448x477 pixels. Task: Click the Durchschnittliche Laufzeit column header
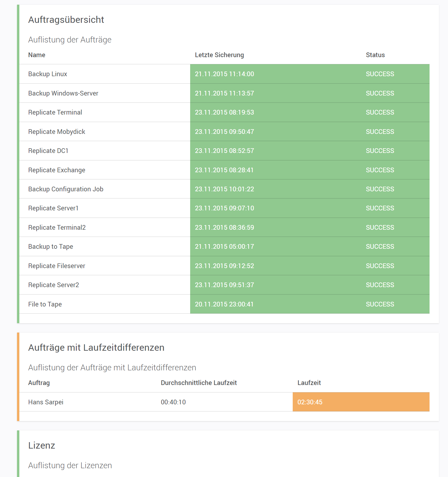pos(199,383)
